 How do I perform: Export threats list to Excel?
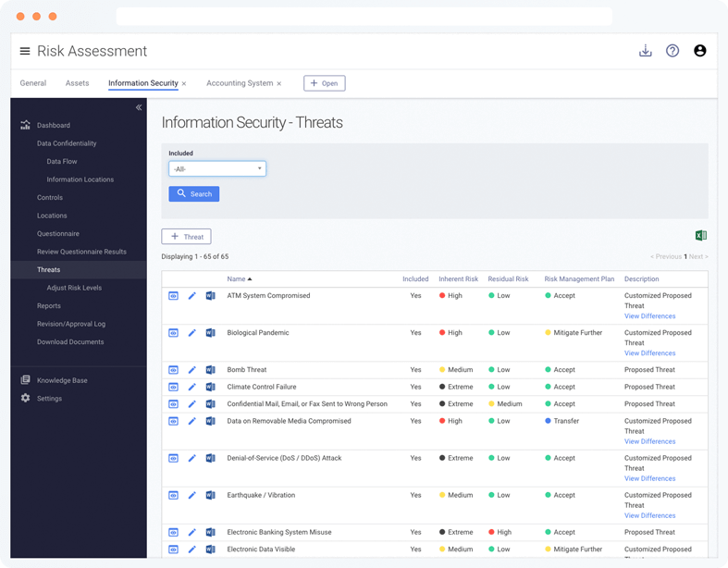click(701, 236)
